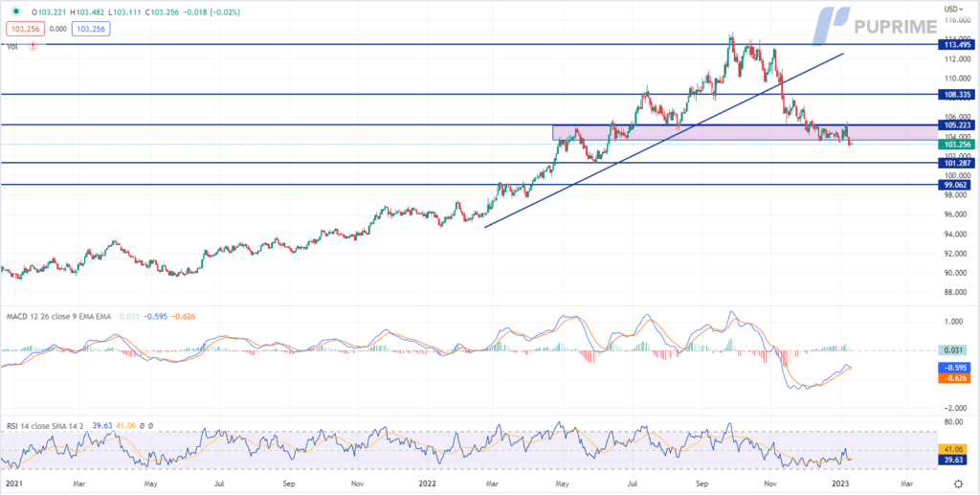Click the blue 103.256 buy price button
This screenshot has height=495, width=980.
pos(90,29)
